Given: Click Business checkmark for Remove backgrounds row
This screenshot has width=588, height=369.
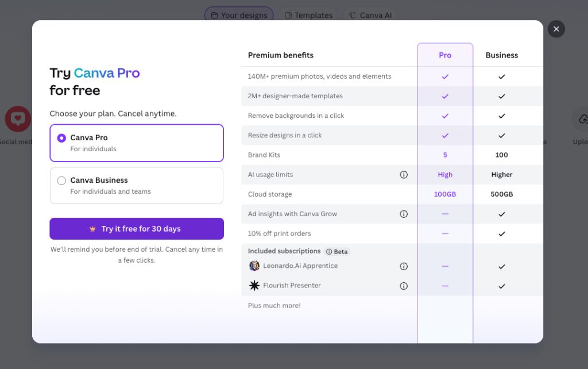Looking at the screenshot, I should click(x=502, y=116).
